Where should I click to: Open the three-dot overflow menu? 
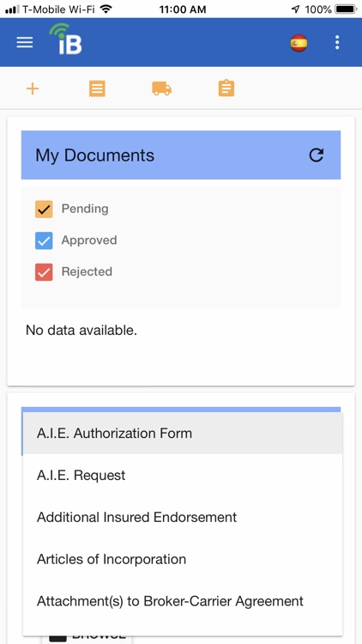337,42
